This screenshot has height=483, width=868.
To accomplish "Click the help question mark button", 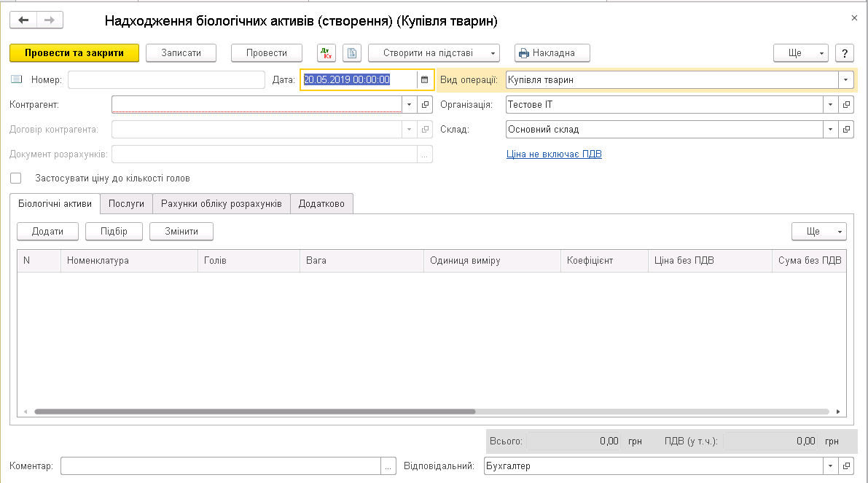I will (844, 53).
